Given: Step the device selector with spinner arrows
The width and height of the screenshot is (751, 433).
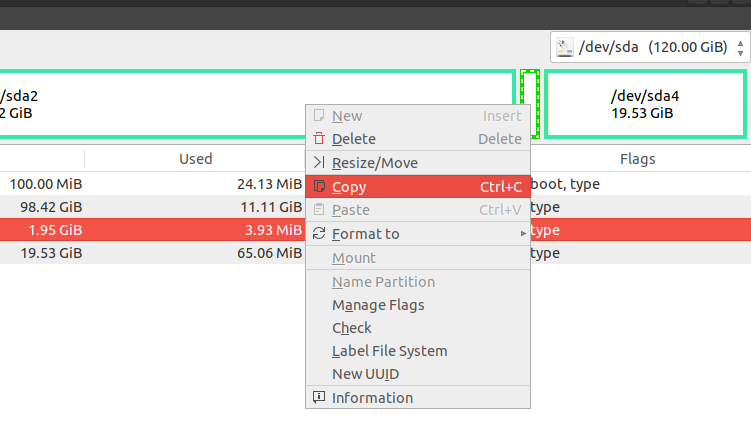Looking at the screenshot, I should point(740,47).
